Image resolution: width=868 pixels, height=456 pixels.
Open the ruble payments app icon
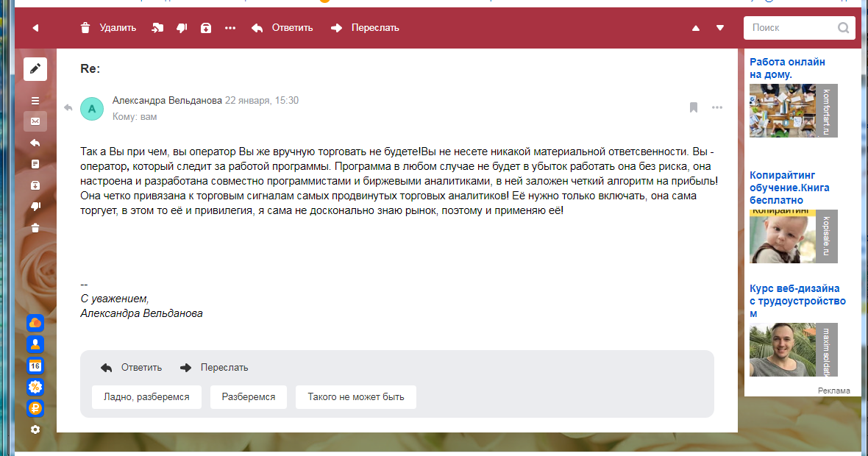coord(35,408)
